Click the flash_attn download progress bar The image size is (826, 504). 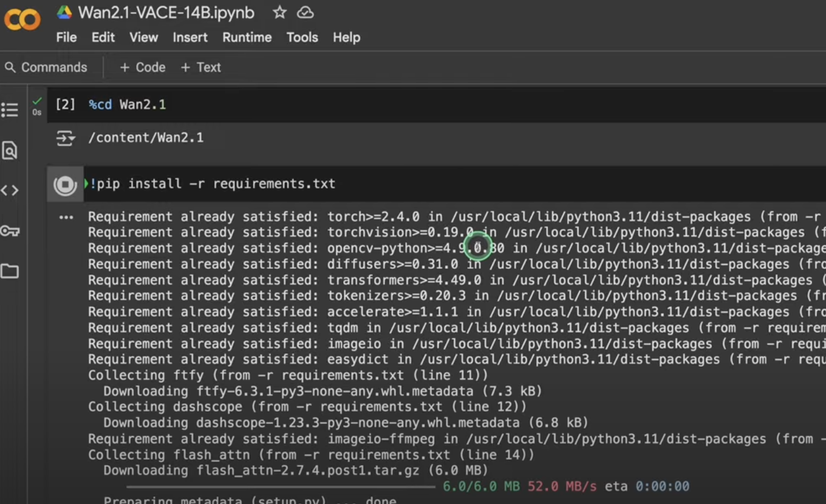[281, 486]
